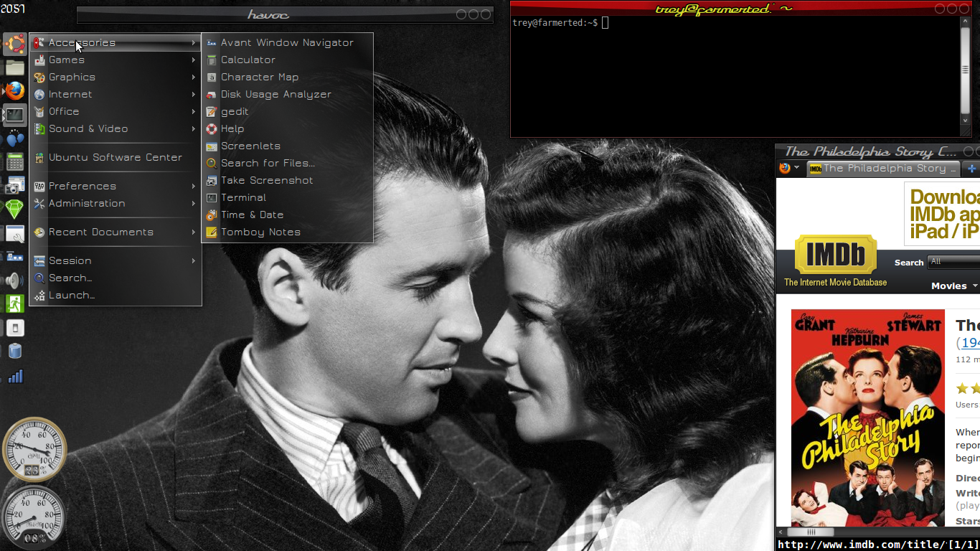980x551 pixels.
Task: Click the clock readout in the top-left corner
Action: tap(12, 8)
